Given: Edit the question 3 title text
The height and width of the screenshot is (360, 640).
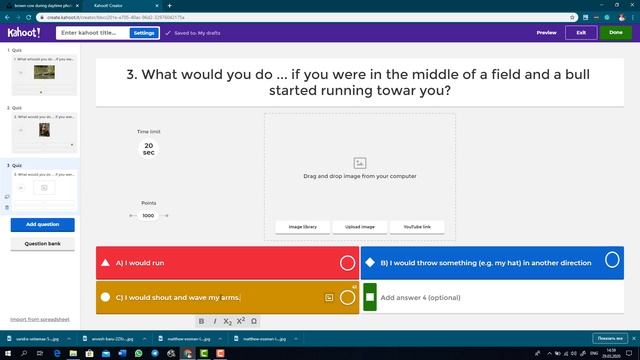Looking at the screenshot, I should pyautogui.click(x=360, y=82).
